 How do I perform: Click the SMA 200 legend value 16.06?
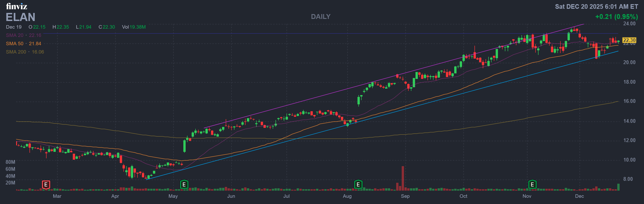point(38,52)
